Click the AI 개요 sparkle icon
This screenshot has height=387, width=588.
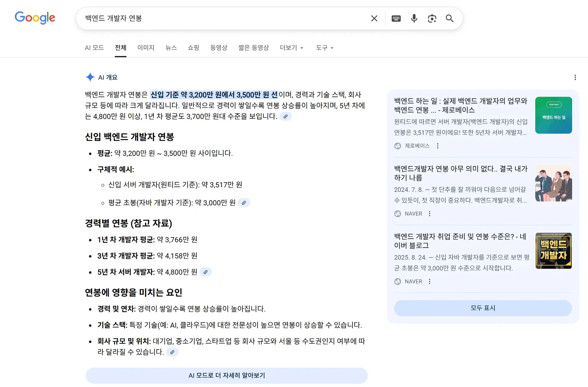[90, 77]
